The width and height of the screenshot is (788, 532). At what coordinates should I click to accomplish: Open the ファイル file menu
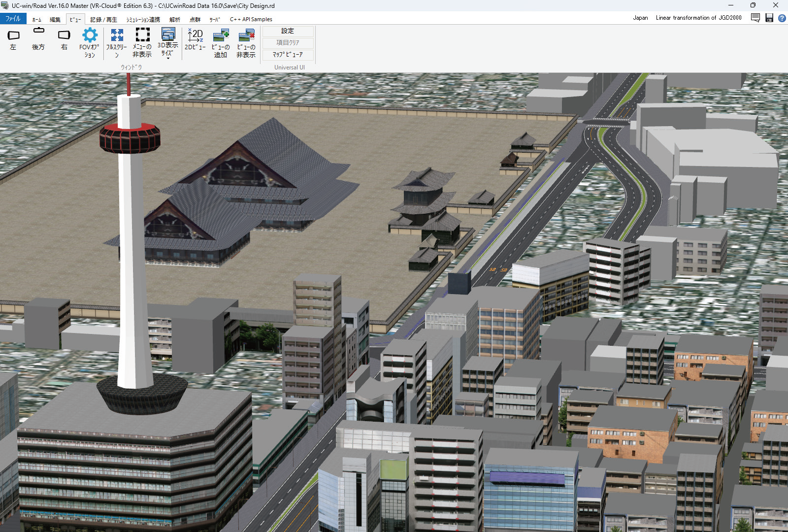[13, 19]
